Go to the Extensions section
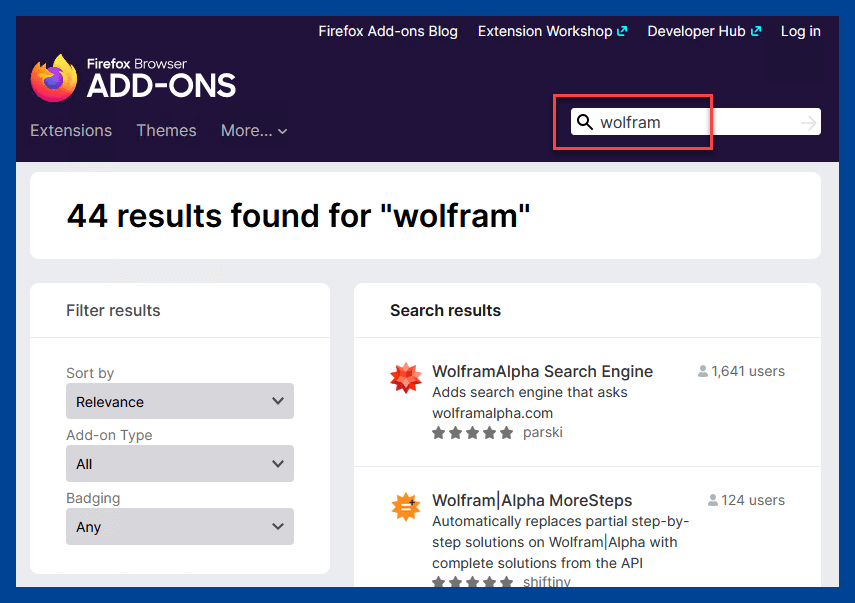 [x=71, y=131]
